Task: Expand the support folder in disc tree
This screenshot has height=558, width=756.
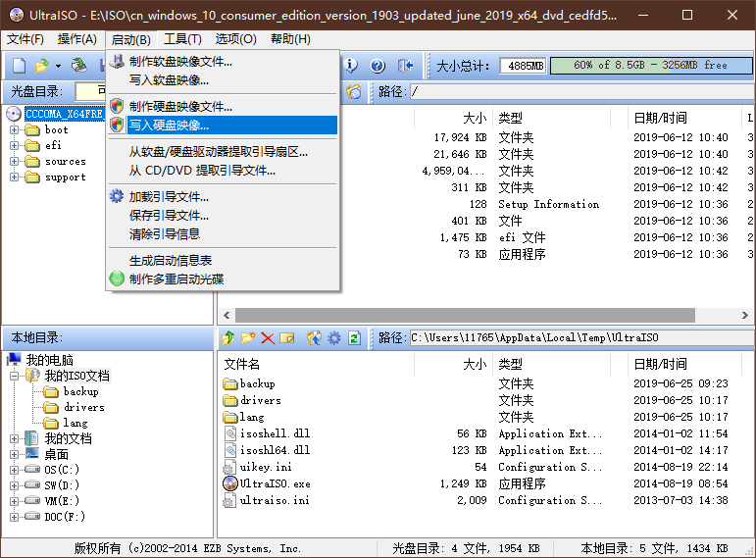Action: [x=14, y=177]
